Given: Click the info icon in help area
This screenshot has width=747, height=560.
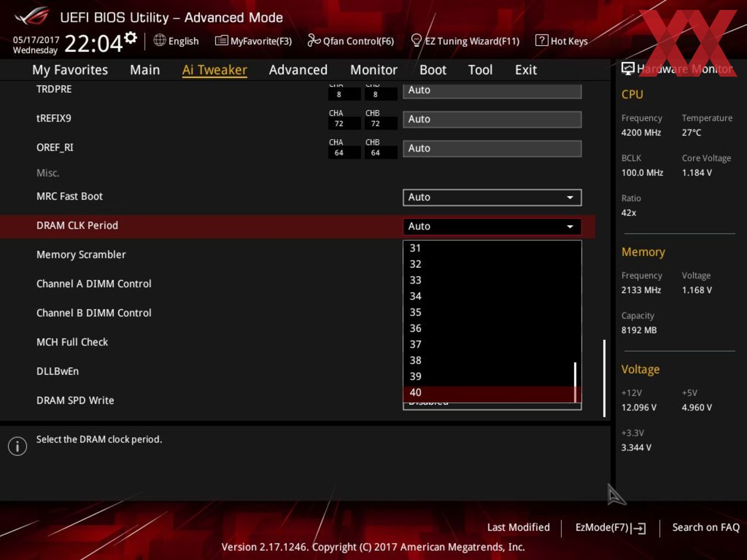Looking at the screenshot, I should (x=18, y=446).
